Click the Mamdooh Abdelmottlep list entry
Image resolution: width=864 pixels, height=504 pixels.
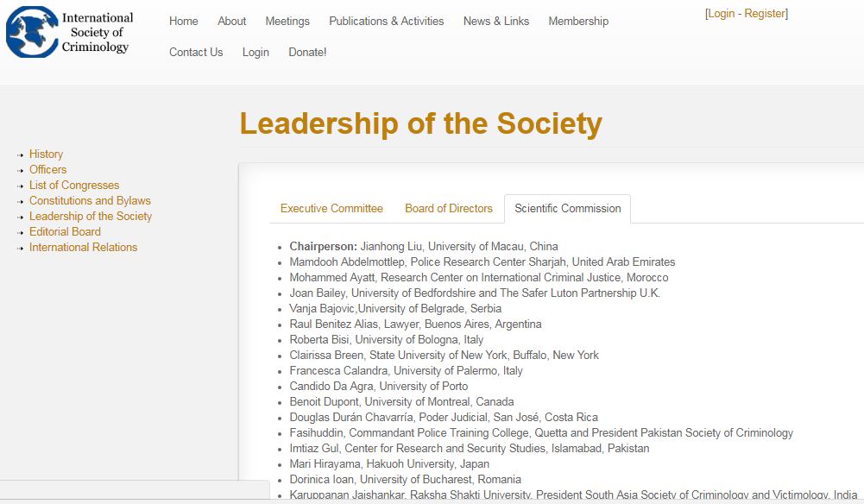point(482,261)
